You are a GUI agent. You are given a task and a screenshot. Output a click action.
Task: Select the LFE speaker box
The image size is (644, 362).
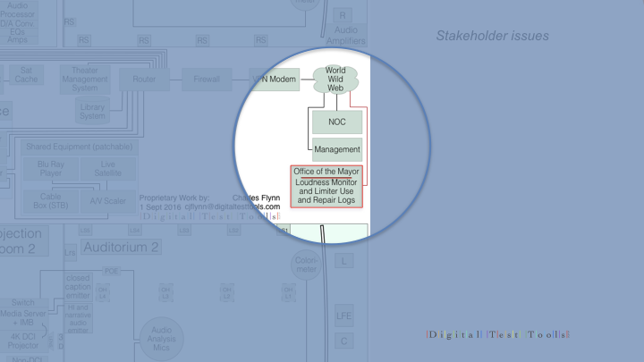(343, 316)
